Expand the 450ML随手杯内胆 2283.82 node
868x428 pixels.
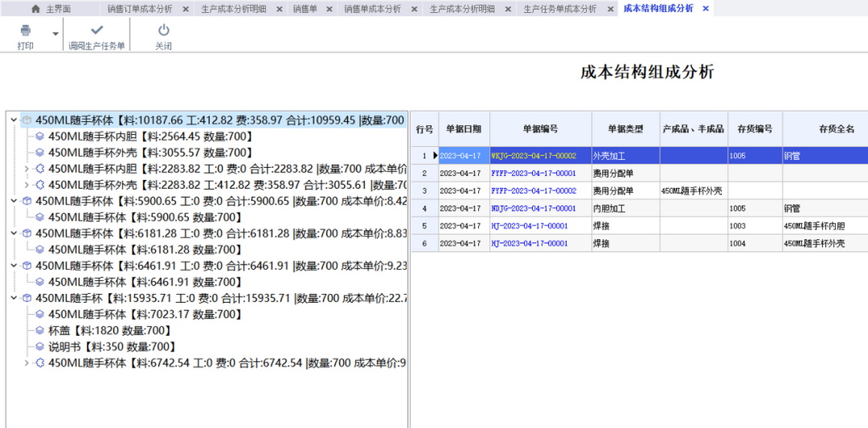pyautogui.click(x=27, y=169)
